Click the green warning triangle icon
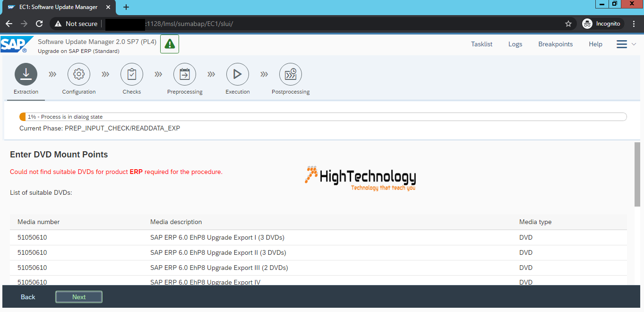Viewport: 644px width, 312px height. point(170,44)
